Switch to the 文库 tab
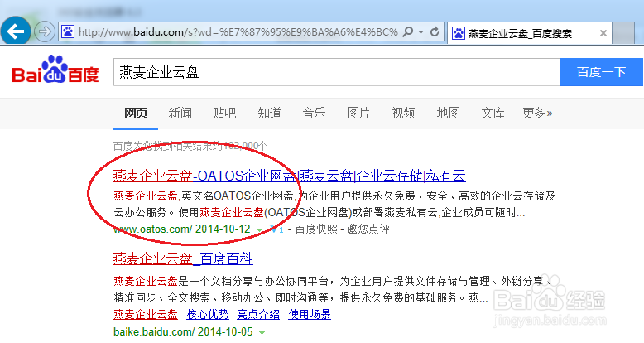Screen dimensions: 644x343 coord(493,113)
